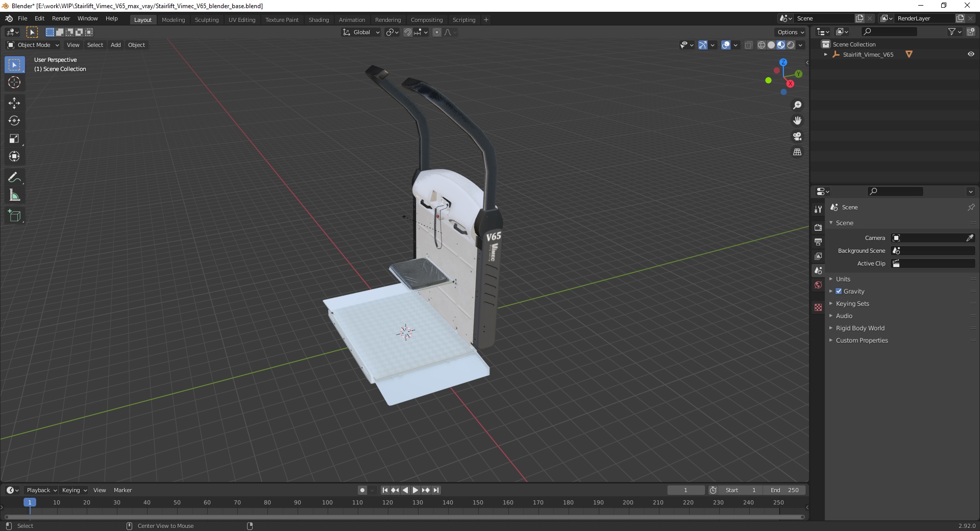980x531 pixels.
Task: Activate the Select Box tool
Action: (x=14, y=65)
